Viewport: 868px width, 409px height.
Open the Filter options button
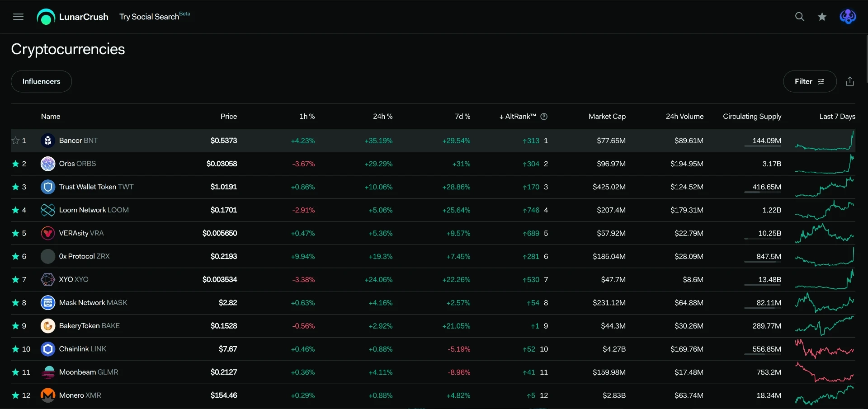tap(809, 81)
